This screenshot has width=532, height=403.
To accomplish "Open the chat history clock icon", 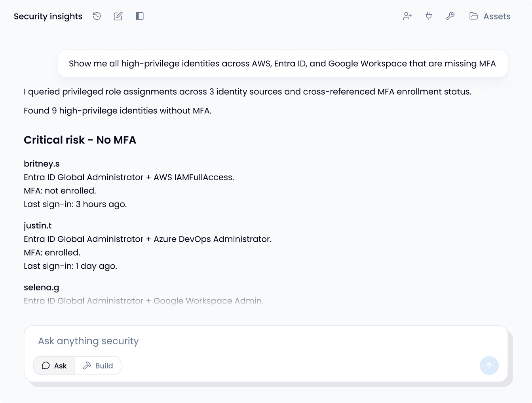I will point(97,16).
